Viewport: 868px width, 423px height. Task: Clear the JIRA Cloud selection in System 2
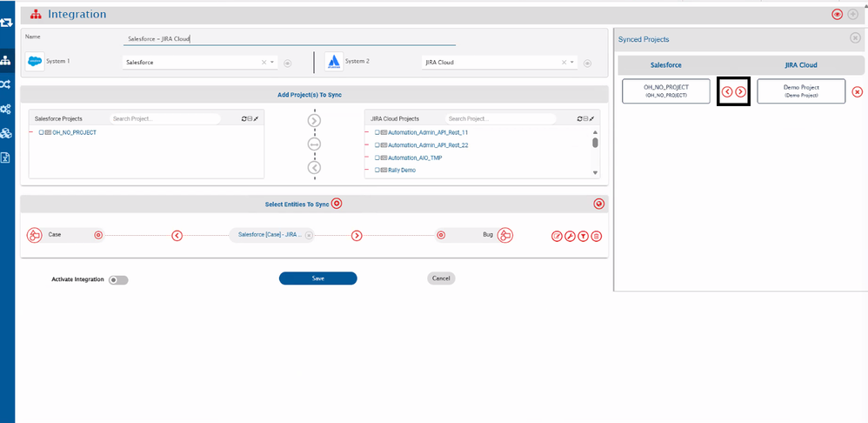[564, 63]
